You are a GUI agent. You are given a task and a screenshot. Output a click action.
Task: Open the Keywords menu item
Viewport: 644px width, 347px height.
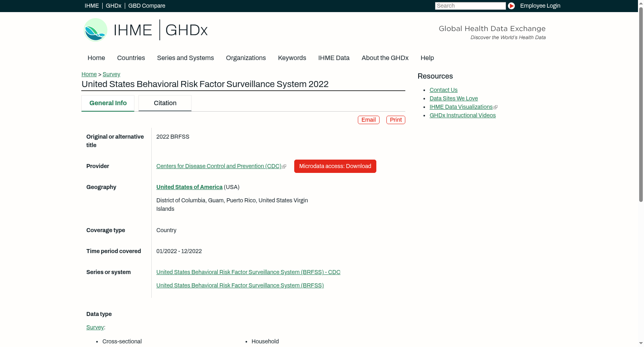pyautogui.click(x=292, y=58)
